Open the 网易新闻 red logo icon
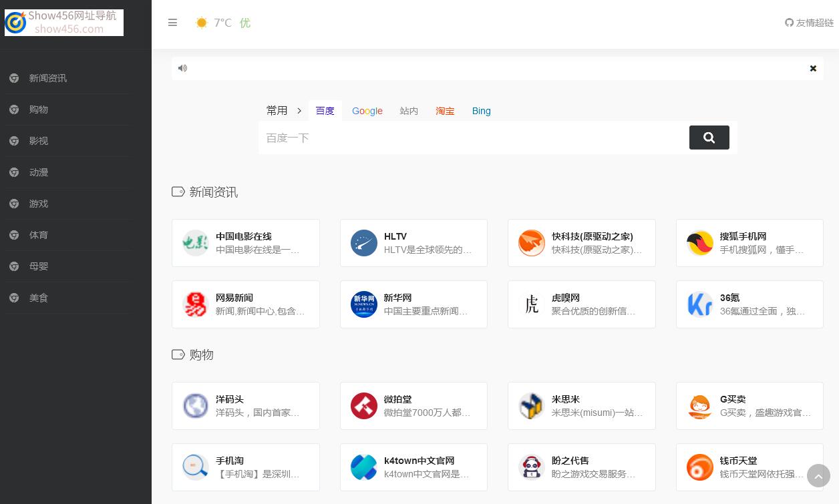The image size is (839, 504). coord(196,304)
